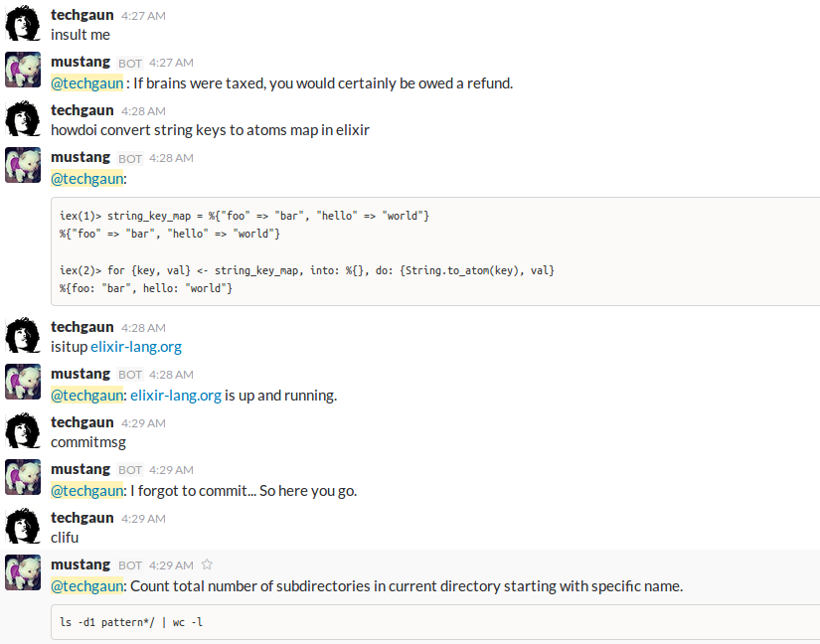Click techgaun avatar beside the howdoi message
Screen dimensions: 820x644
(x=23, y=118)
